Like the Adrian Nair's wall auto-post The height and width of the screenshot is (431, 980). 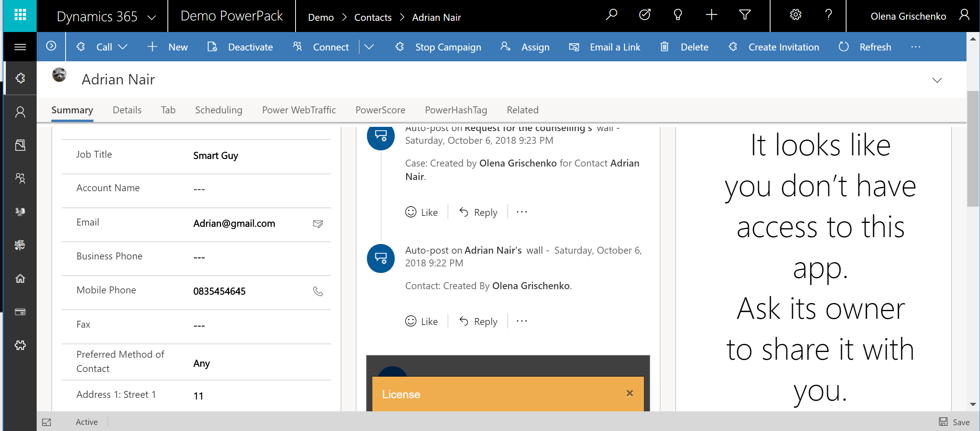(x=421, y=322)
